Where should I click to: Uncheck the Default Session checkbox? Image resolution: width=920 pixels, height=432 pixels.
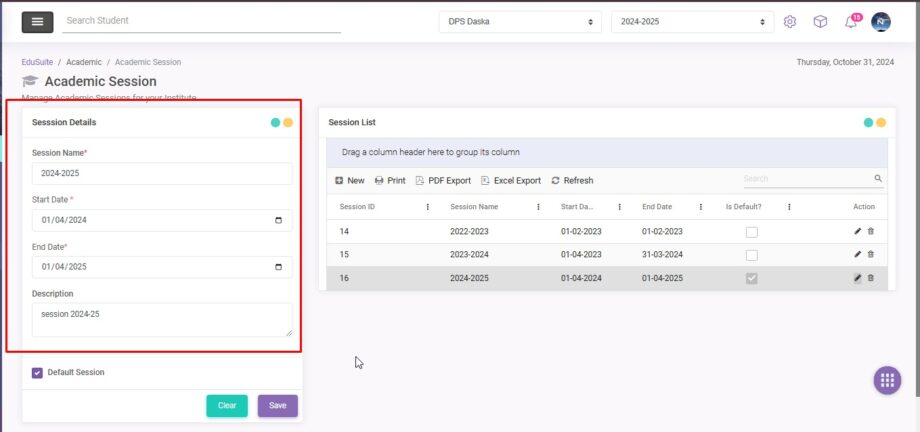coord(38,373)
